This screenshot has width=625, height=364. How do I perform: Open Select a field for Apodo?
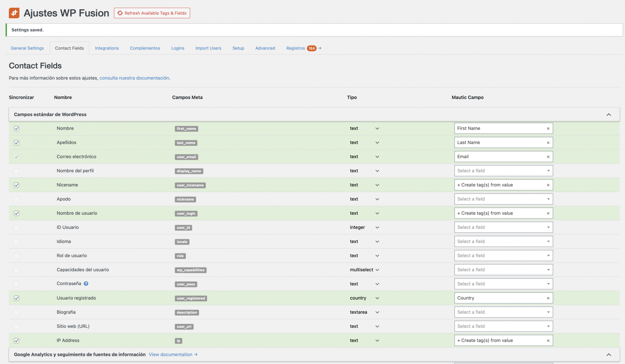pyautogui.click(x=504, y=199)
